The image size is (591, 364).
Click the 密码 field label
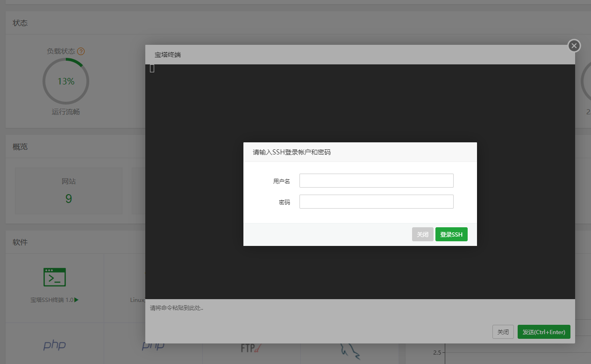(285, 202)
